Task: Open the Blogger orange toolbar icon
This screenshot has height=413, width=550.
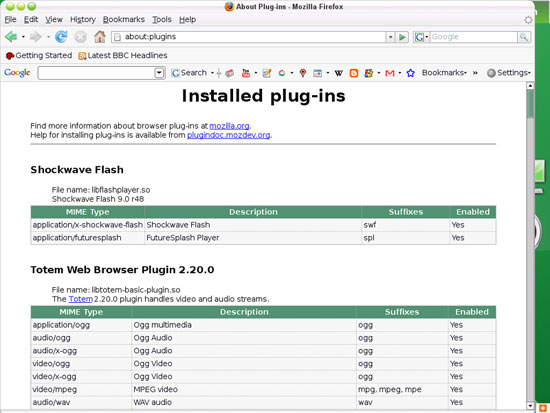Action: (x=354, y=73)
